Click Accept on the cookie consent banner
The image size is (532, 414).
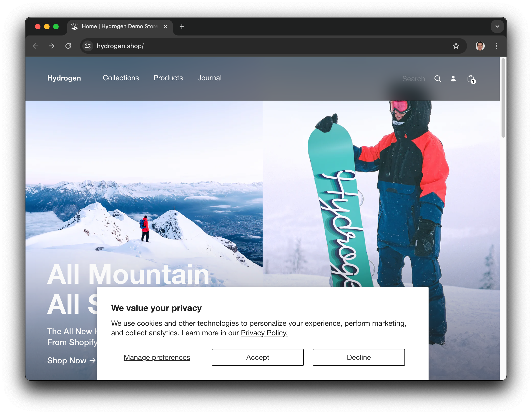[257, 357]
